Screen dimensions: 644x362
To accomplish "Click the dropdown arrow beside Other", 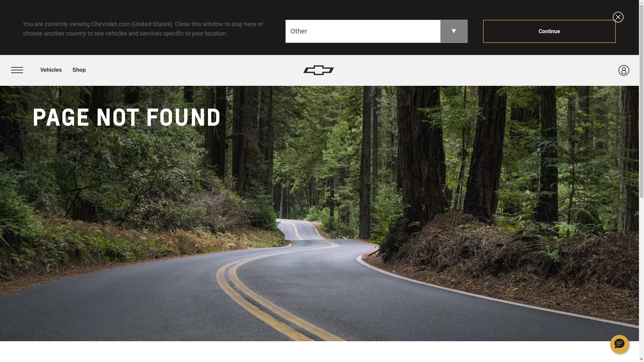I will [x=453, y=31].
